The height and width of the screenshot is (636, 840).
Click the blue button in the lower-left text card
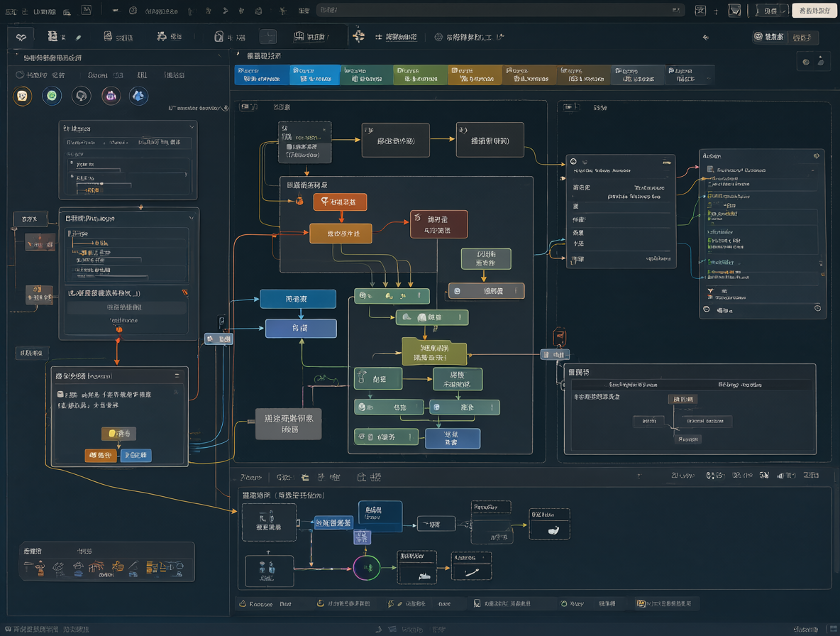point(136,455)
